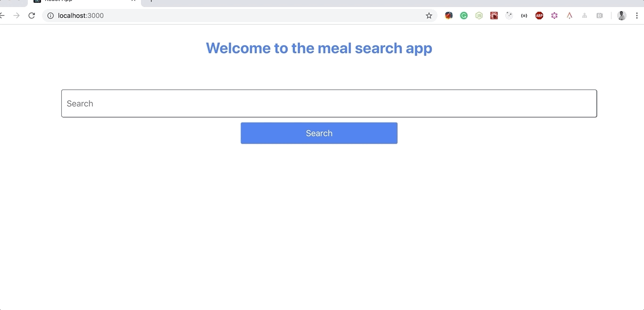Open the Chrome three-dot menu
This screenshot has height=310, width=644.
coord(637,16)
